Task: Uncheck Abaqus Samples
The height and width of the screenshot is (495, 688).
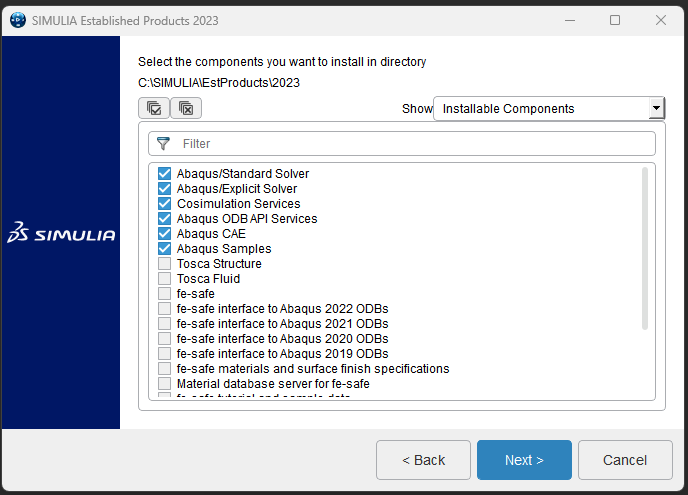Action: click(165, 248)
